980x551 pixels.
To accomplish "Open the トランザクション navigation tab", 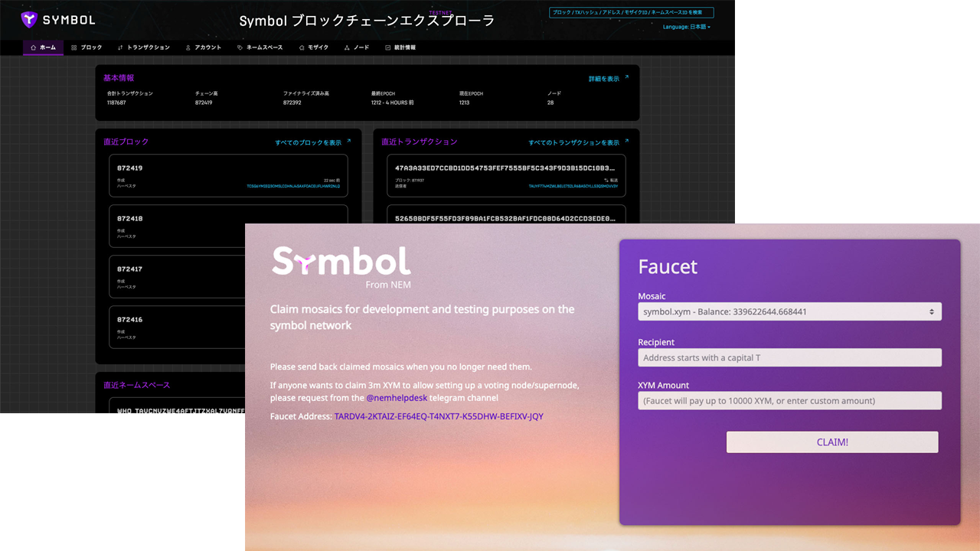I will coord(144,47).
